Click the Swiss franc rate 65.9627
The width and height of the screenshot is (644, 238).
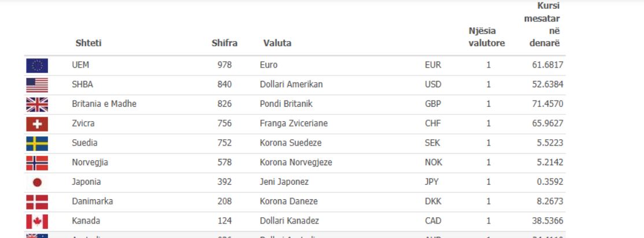[x=547, y=124]
